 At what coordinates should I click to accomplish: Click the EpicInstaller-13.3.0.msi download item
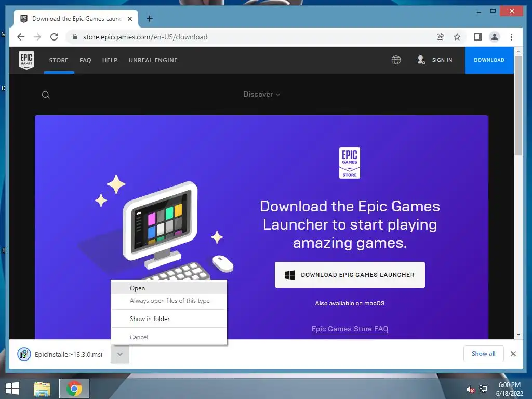69,354
